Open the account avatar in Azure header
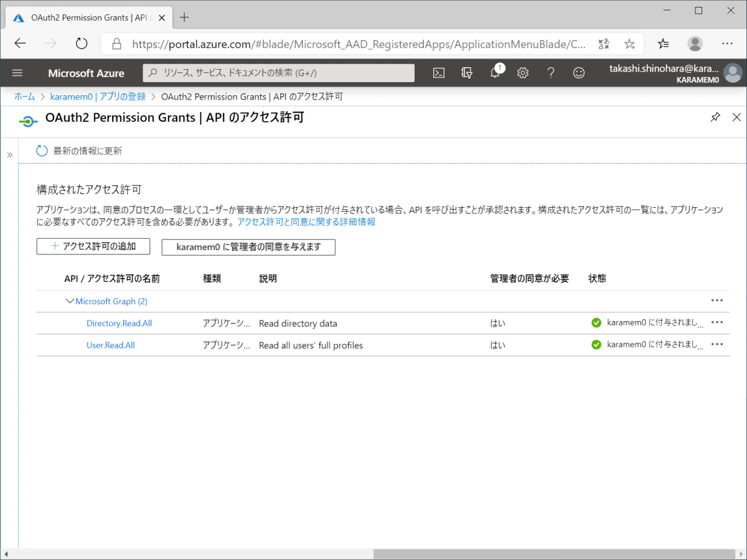Viewport: 747px width, 560px height. (x=733, y=73)
